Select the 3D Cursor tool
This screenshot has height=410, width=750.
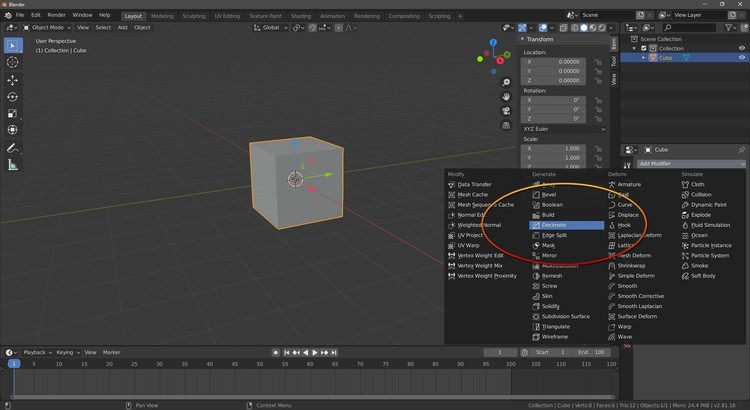pyautogui.click(x=12, y=62)
